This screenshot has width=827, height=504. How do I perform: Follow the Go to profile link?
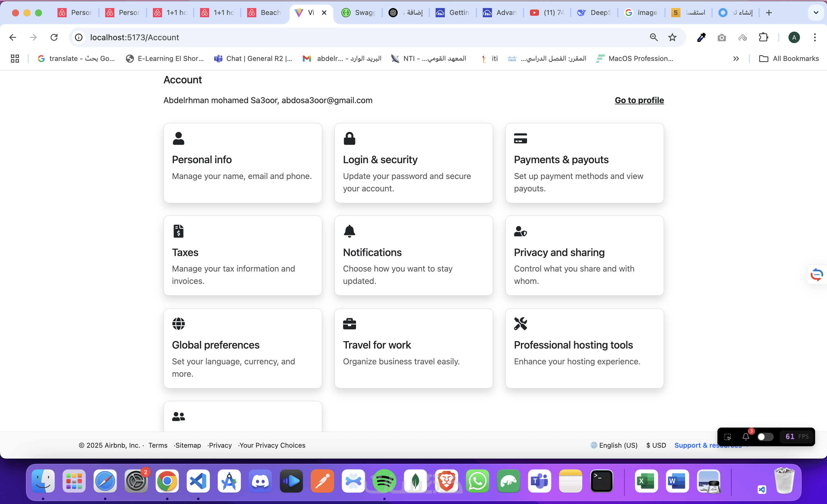pos(639,100)
